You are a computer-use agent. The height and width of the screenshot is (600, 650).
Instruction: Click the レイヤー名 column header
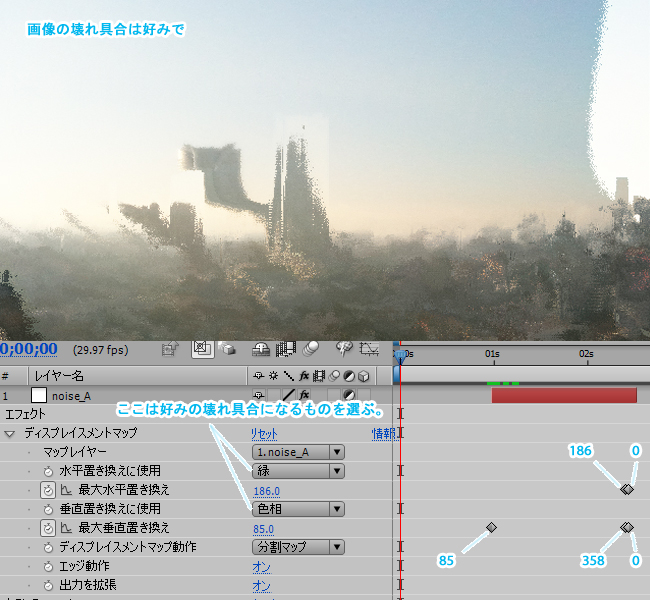60,376
